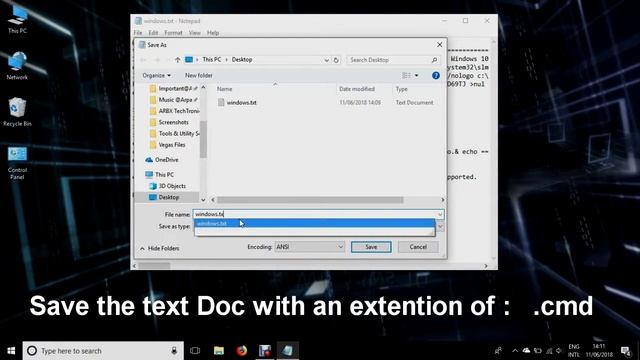Open Notepad Edit menu
This screenshot has height=360, width=640.
click(x=153, y=33)
